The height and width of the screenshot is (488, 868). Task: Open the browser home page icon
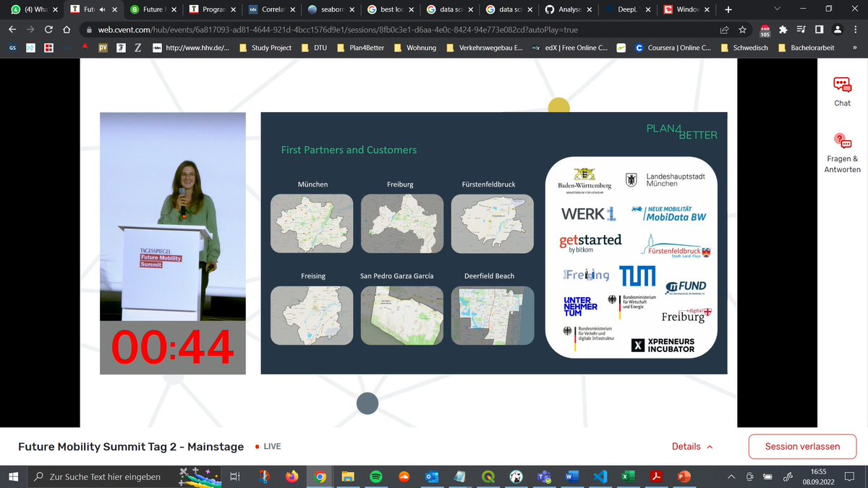click(67, 30)
